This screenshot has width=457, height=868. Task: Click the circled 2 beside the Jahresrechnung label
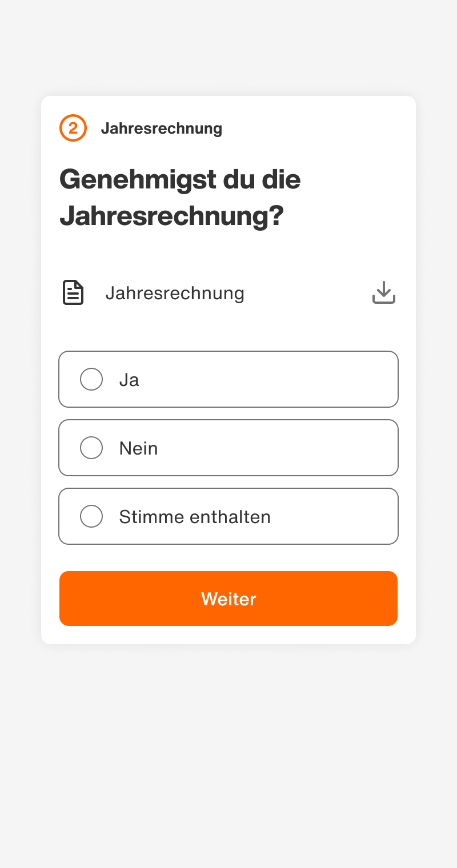point(73,128)
